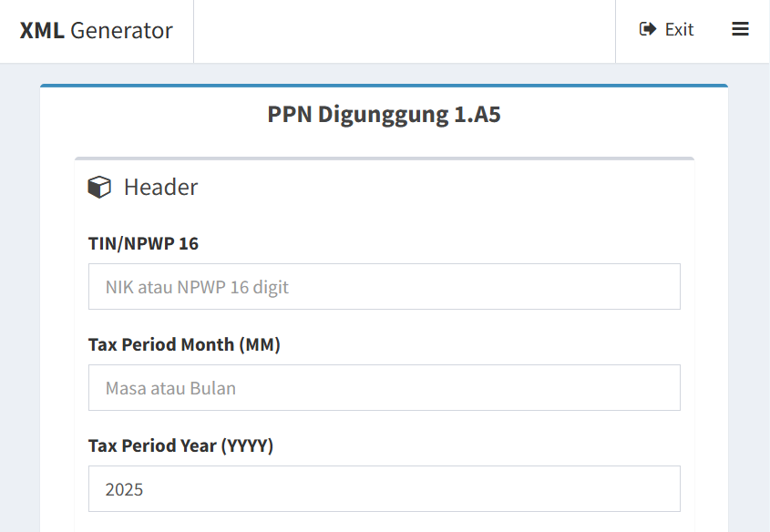Image resolution: width=770 pixels, height=532 pixels.
Task: Click the Masa atau Bulan input box
Action: (384, 387)
